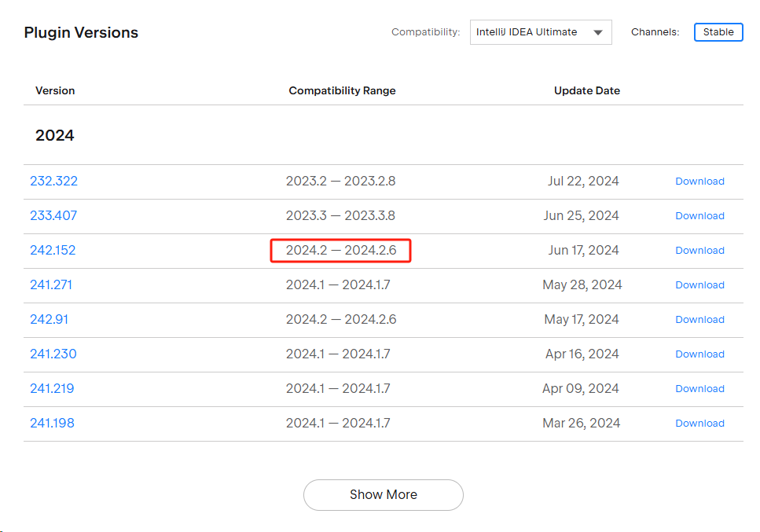Open plugin version 242.152

point(53,250)
